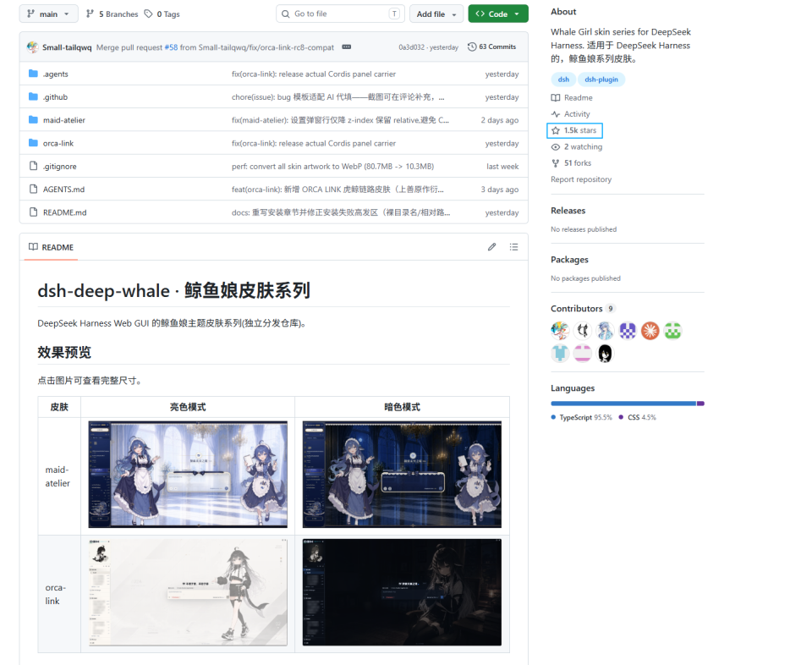Open the Activity link
This screenshot has width=812, height=665.
click(571, 114)
